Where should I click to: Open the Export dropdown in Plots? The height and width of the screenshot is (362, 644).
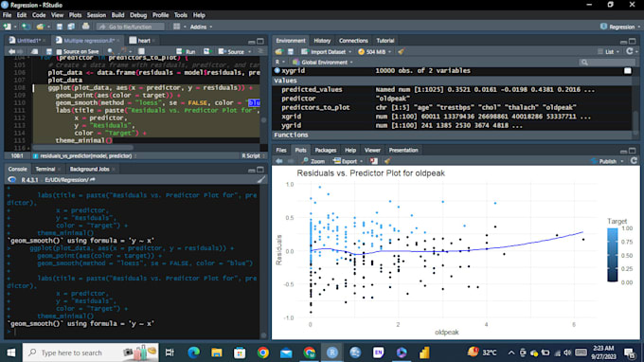point(349,161)
